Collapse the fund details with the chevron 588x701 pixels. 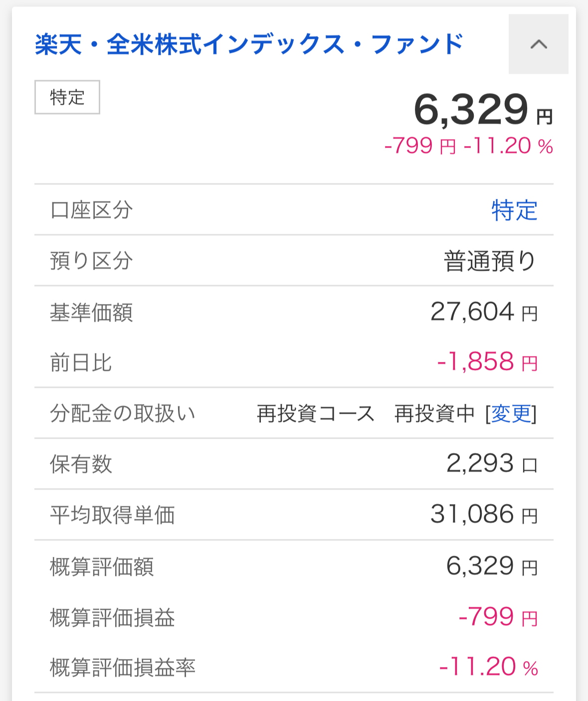pyautogui.click(x=538, y=44)
